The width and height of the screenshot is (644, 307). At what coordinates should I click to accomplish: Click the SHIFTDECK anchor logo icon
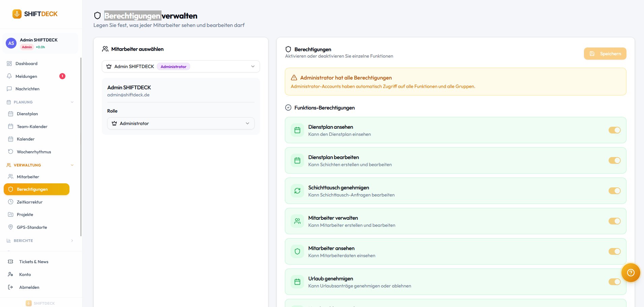point(17,14)
